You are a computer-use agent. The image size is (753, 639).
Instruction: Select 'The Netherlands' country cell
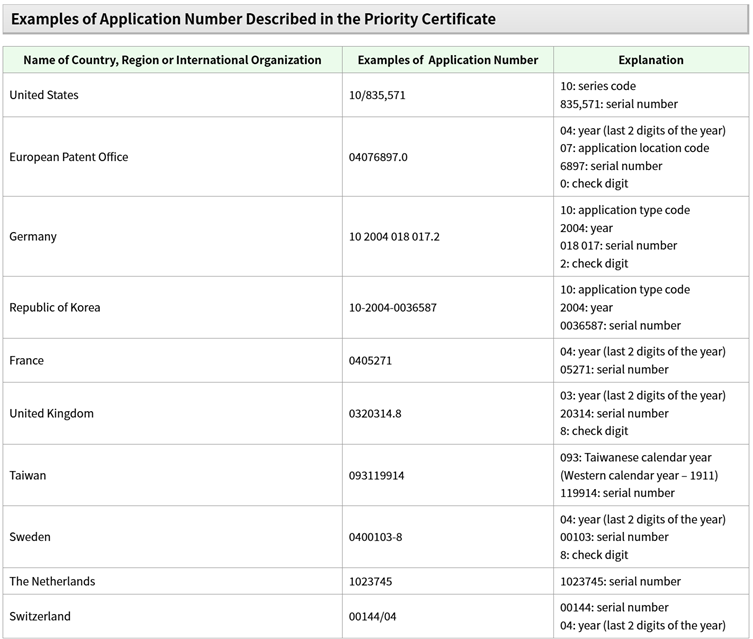53,581
